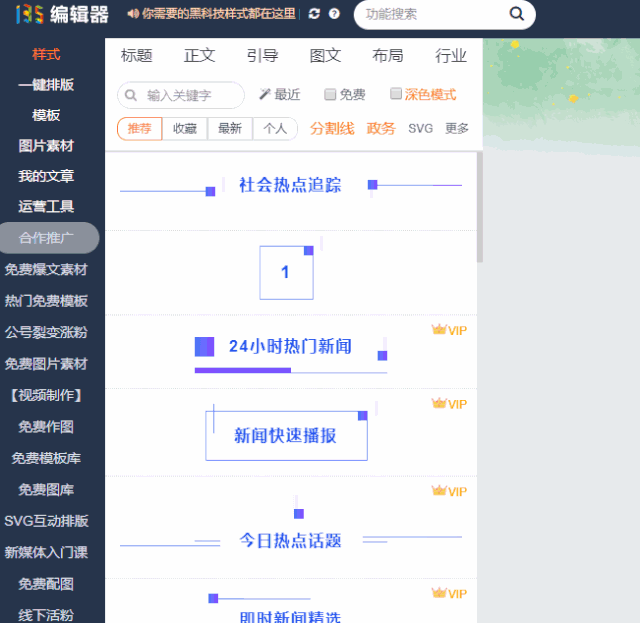Open 运营工具 in the sidebar

tap(46, 207)
